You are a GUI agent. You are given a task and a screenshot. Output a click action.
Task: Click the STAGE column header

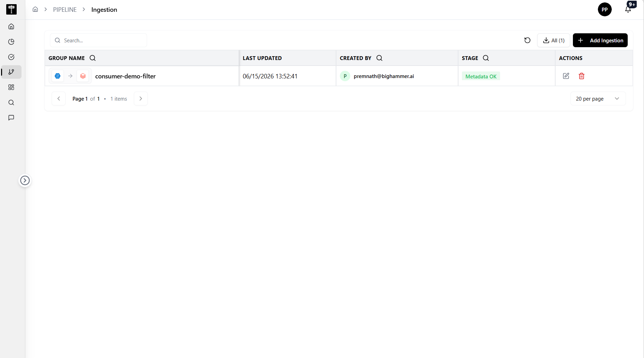tap(470, 58)
